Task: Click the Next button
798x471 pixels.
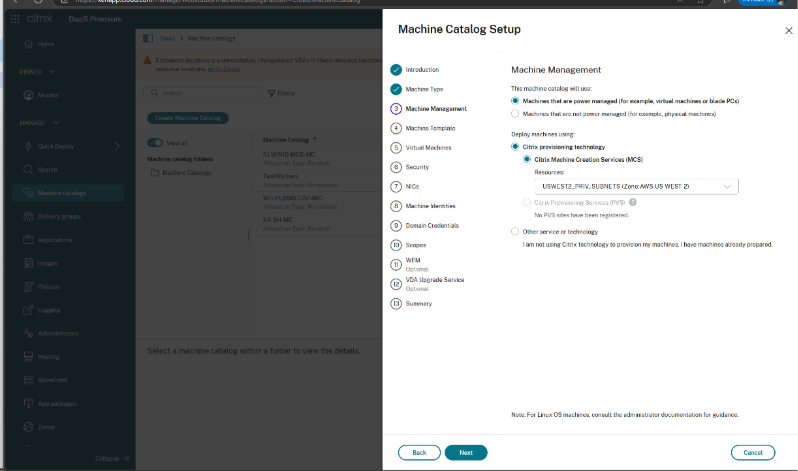Action: pyautogui.click(x=466, y=453)
